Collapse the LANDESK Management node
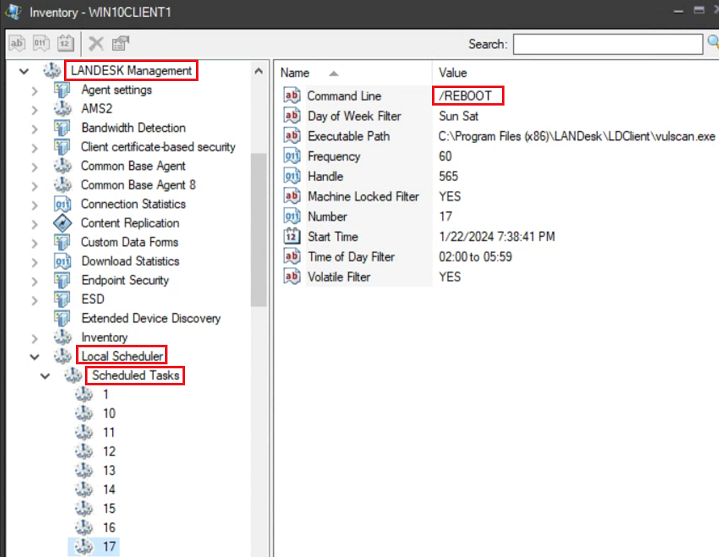This screenshot has width=719, height=557. click(x=24, y=71)
